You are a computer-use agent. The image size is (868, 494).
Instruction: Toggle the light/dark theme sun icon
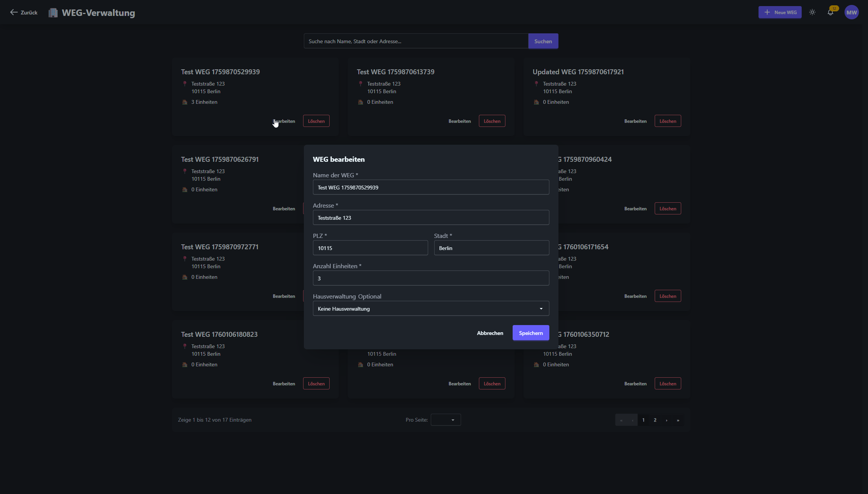coord(812,13)
